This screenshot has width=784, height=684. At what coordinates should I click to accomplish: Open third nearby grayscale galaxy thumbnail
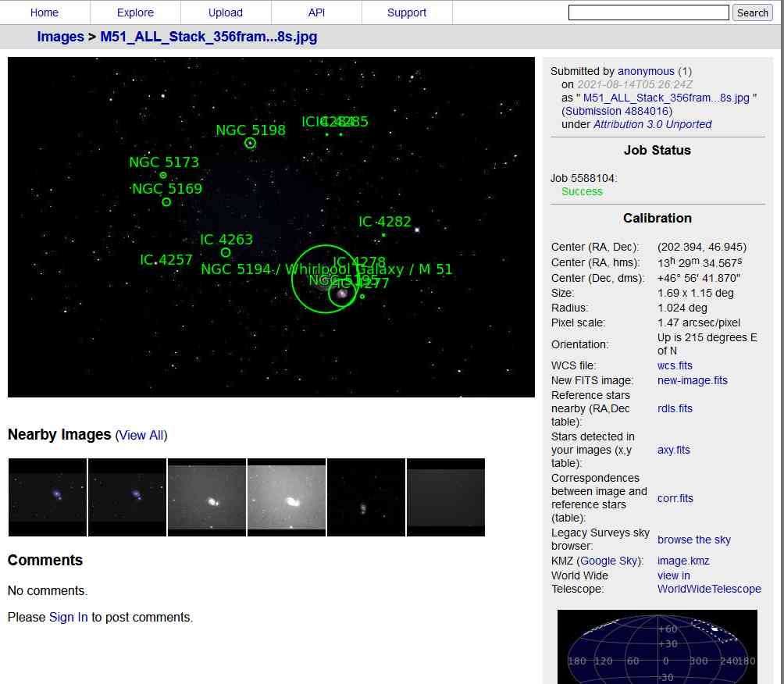pos(206,497)
